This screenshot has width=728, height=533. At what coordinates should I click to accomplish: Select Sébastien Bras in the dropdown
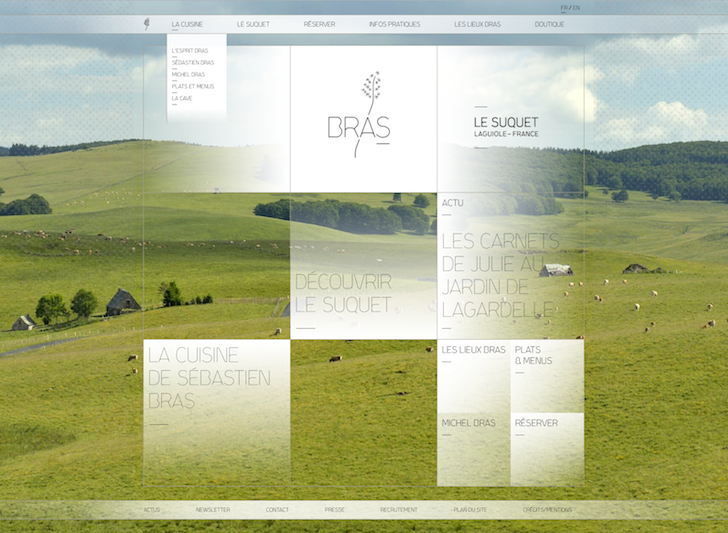tap(193, 62)
